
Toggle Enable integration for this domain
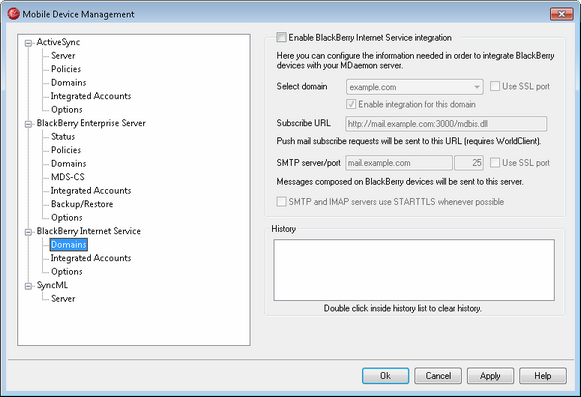coord(351,104)
